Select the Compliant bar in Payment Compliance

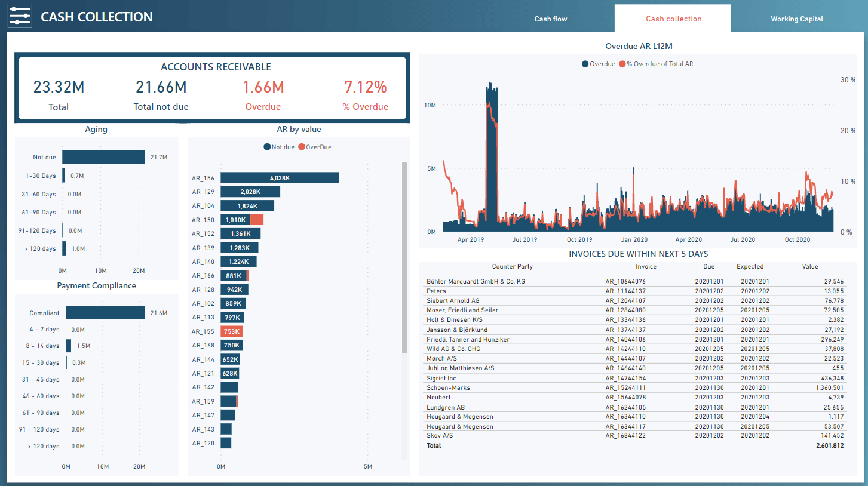coord(105,313)
